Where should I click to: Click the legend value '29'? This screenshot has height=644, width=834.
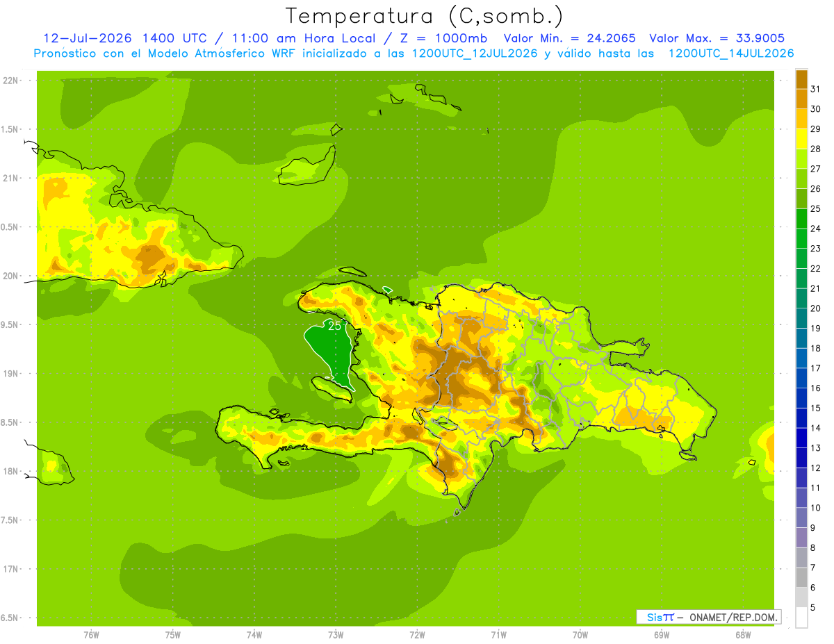coord(816,129)
